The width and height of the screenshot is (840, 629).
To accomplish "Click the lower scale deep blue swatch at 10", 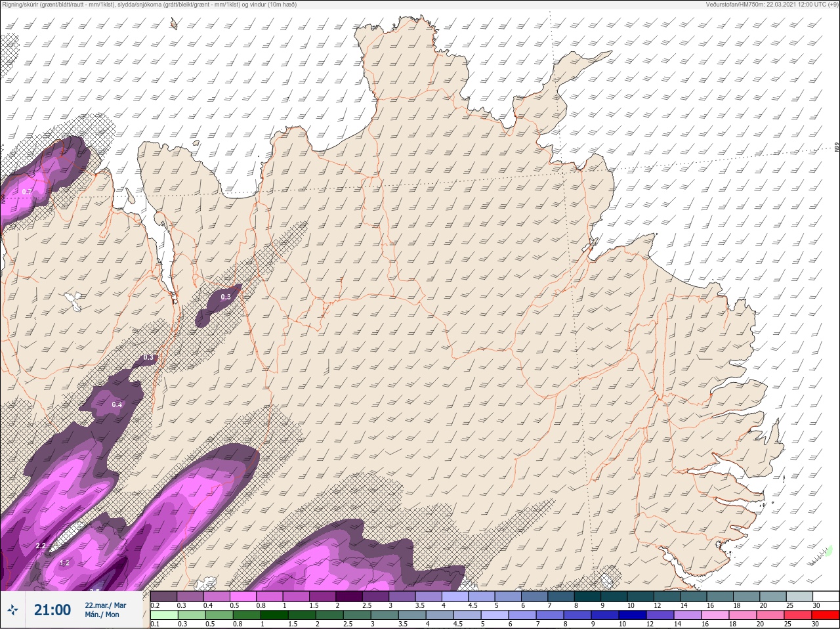I will pyautogui.click(x=634, y=615).
